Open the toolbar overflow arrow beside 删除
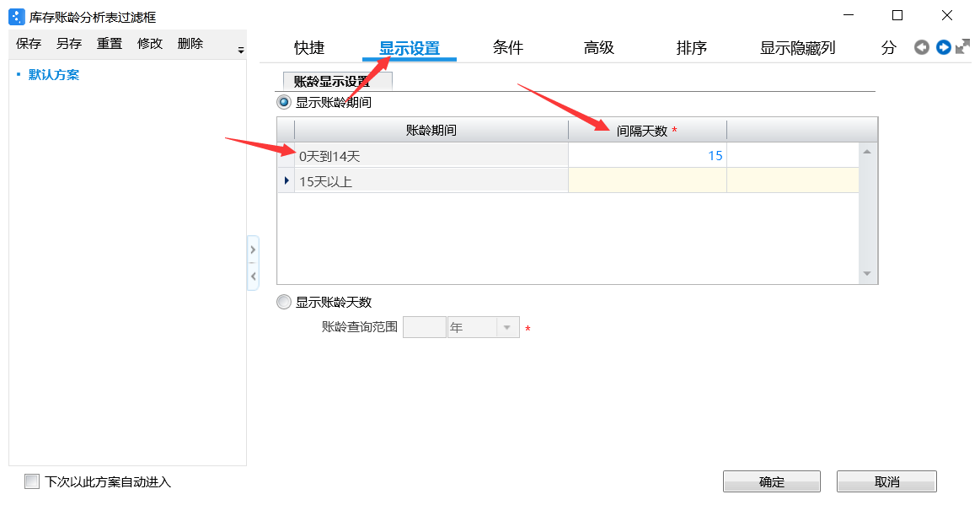This screenshot has width=980, height=505. coord(241,51)
